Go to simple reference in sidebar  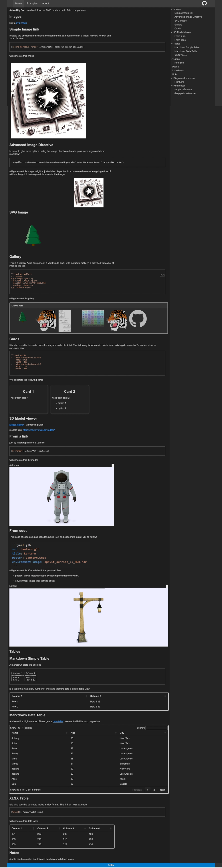click(x=183, y=90)
